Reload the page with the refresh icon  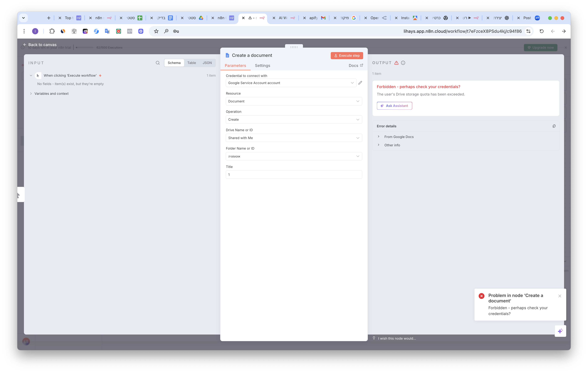[541, 31]
